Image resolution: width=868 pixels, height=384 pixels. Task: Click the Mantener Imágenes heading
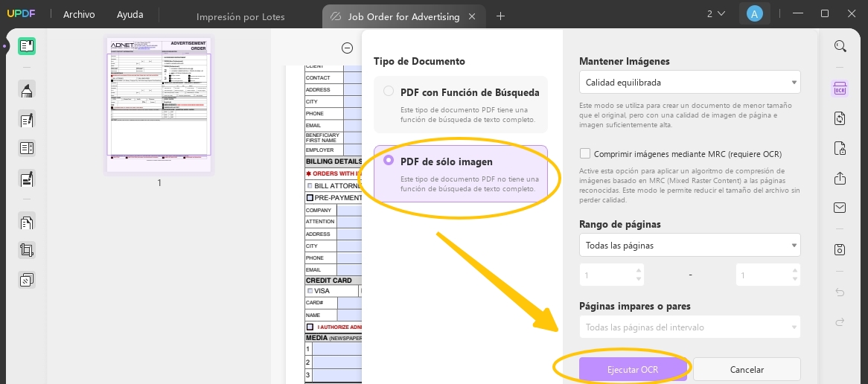[625, 61]
